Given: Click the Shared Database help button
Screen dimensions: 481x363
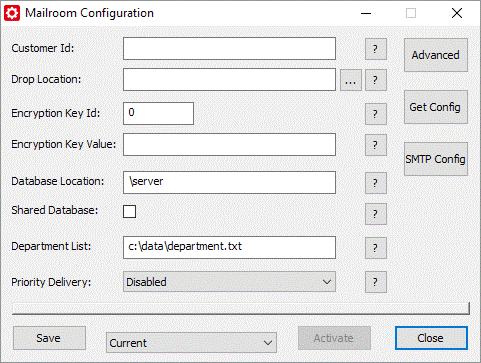Looking at the screenshot, I should click(376, 214).
